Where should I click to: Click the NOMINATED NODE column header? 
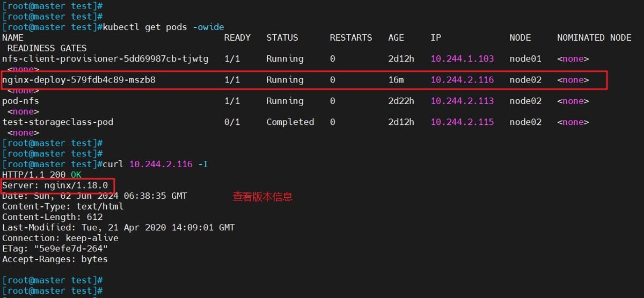(594, 38)
